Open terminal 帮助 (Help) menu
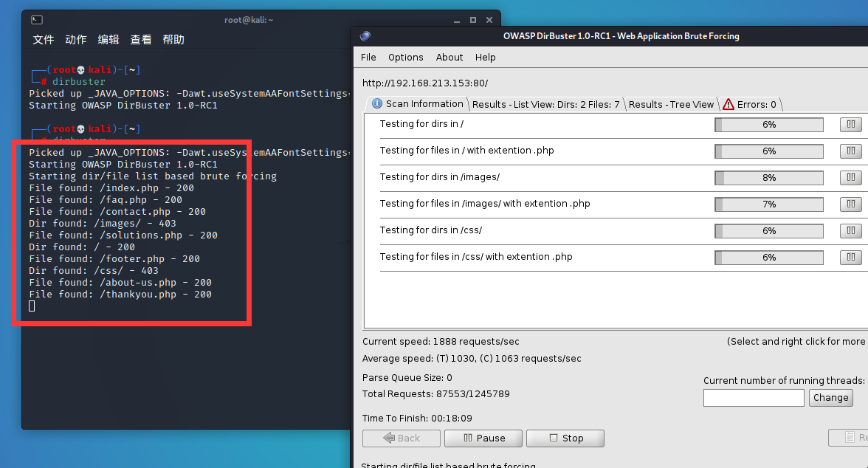 174,39
